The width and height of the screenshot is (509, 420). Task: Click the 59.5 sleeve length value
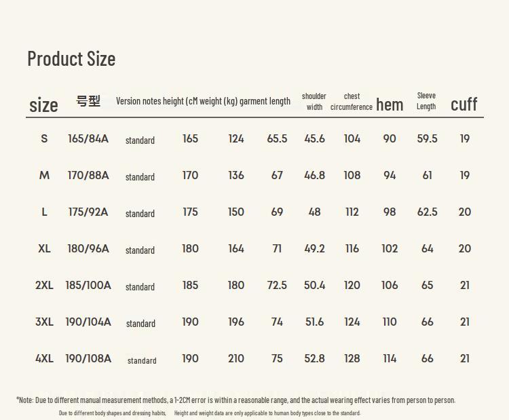click(x=427, y=138)
